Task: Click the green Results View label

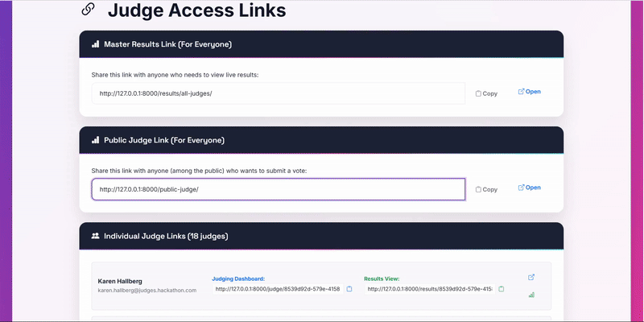Action: point(387,278)
